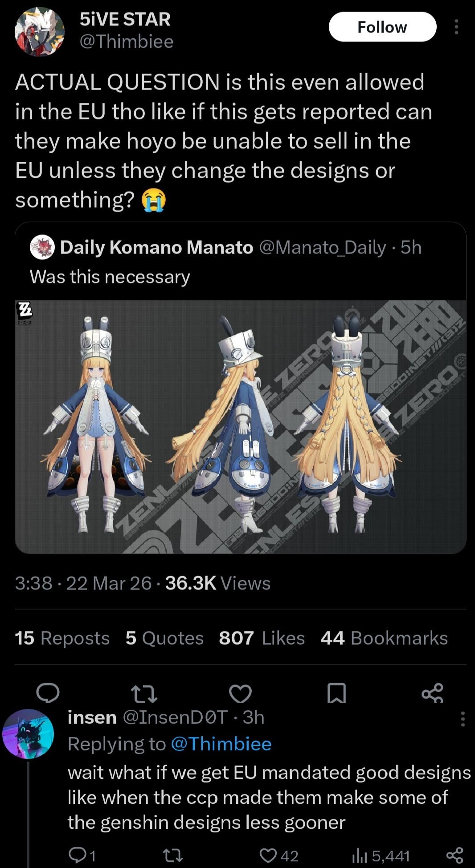Open insen's profile avatar
475x868 pixels.
point(28,734)
